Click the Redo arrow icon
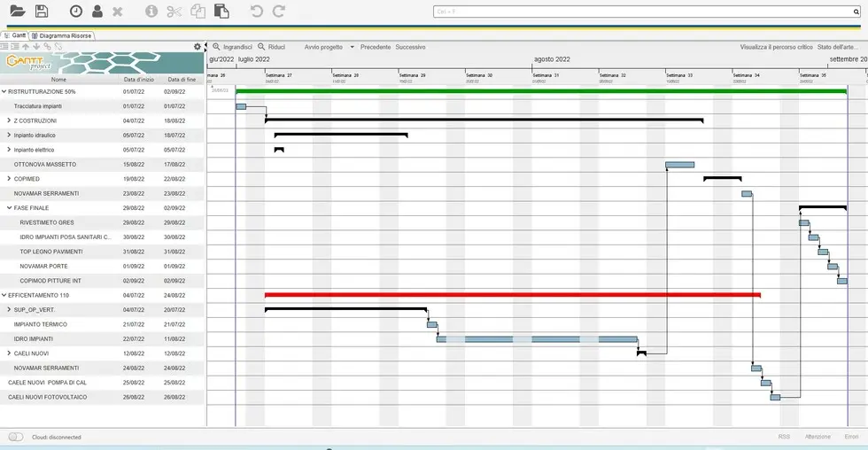868x450 pixels. 279,12
